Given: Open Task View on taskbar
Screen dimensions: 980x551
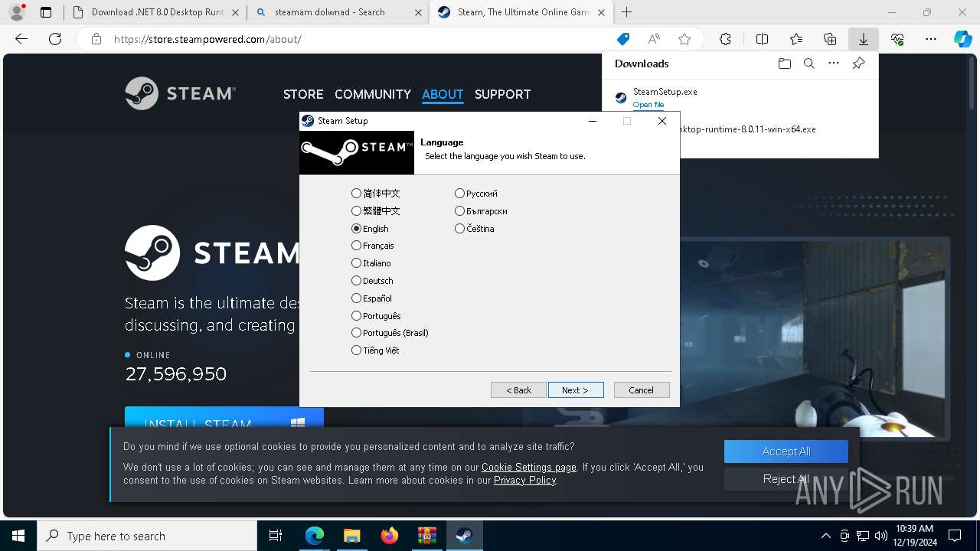Looking at the screenshot, I should (x=276, y=536).
